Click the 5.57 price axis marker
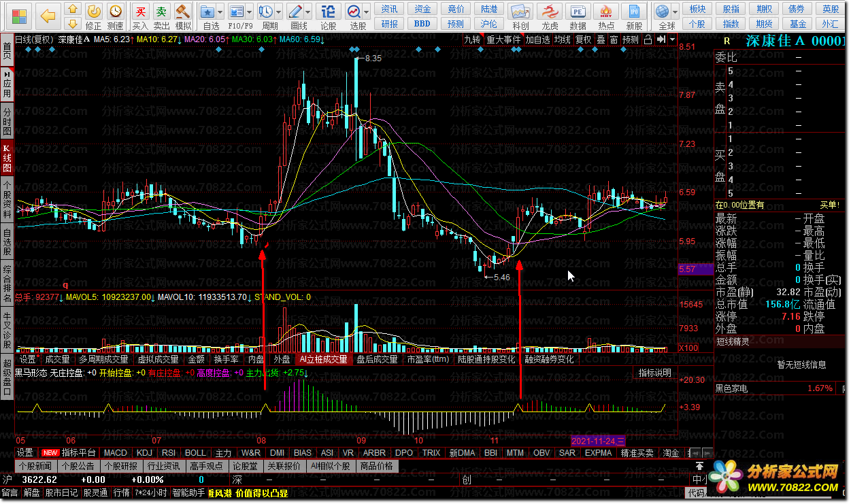This screenshot has height=504, width=851. click(696, 269)
